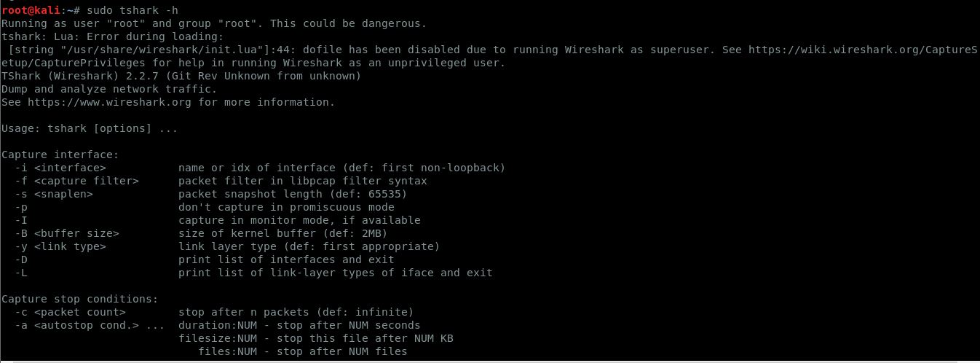The image size is (980, 363).
Task: Click the '-s <snaplen>' option line
Action: (x=54, y=194)
